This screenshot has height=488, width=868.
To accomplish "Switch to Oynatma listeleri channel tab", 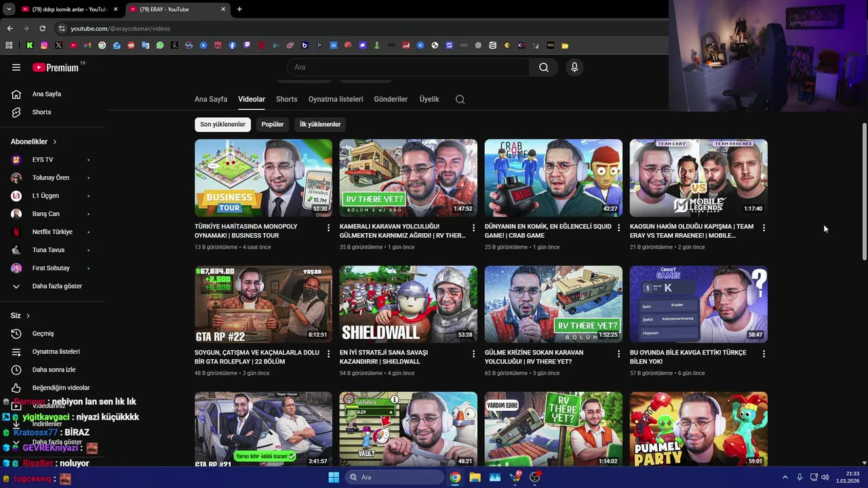I will click(x=336, y=99).
